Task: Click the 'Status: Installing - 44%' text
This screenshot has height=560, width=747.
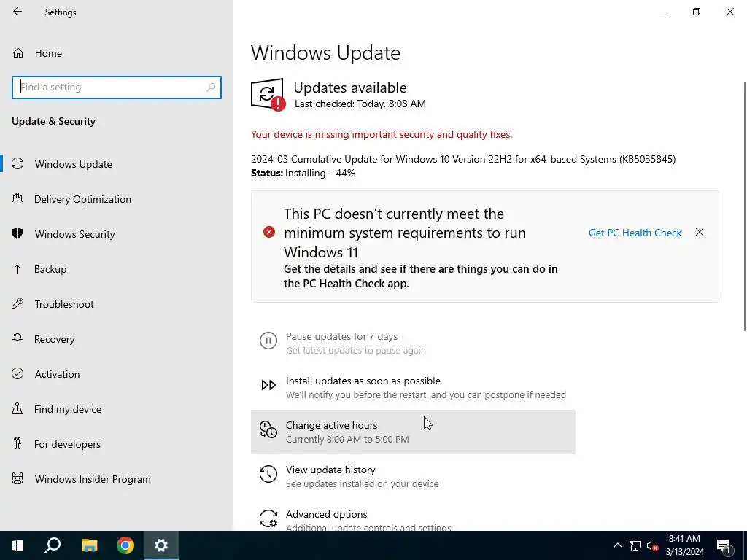Action: coord(303,174)
